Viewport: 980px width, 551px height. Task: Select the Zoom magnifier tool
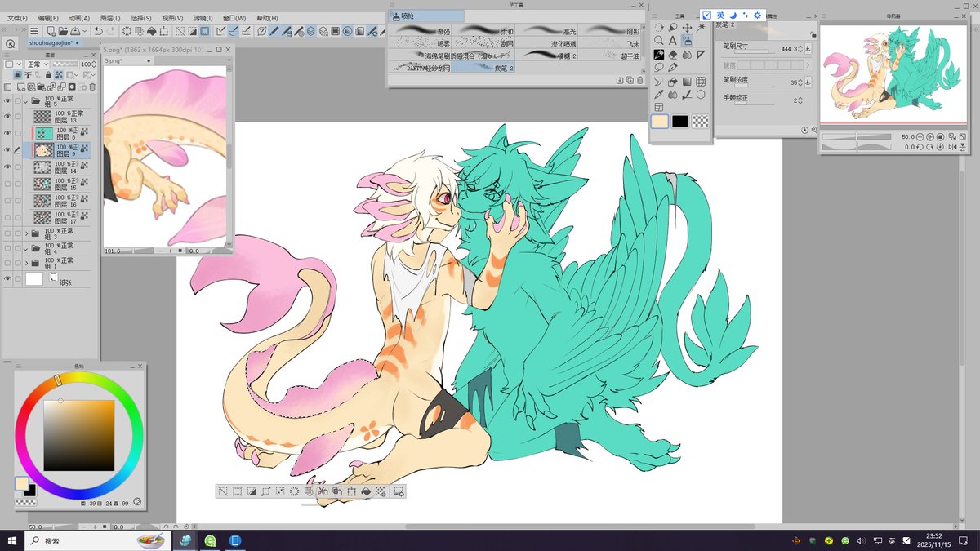click(658, 41)
